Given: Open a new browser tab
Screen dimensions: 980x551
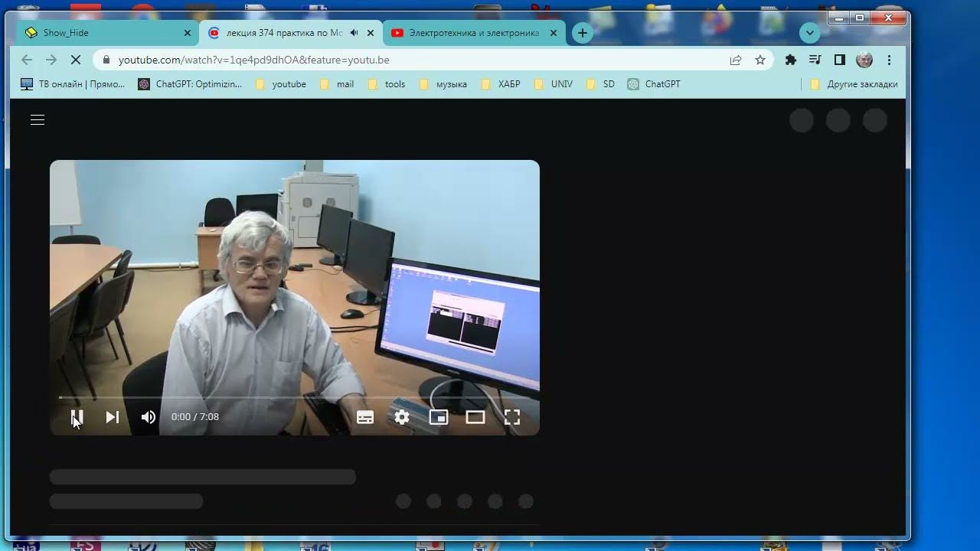Looking at the screenshot, I should [583, 33].
